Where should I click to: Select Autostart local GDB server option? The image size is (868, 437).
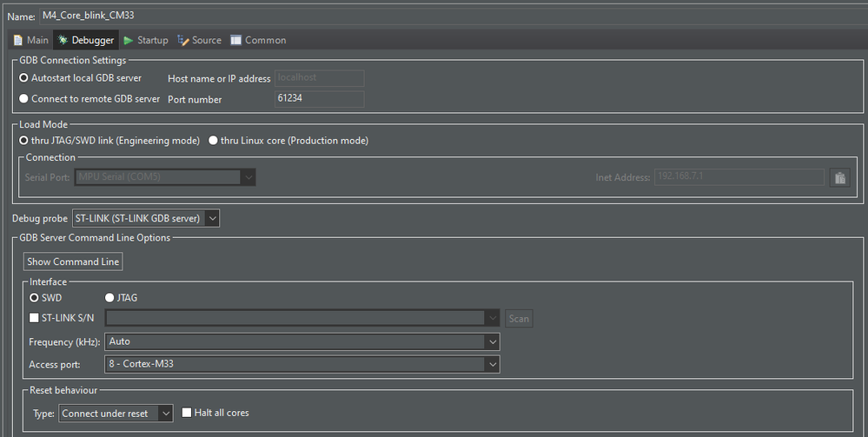click(x=24, y=78)
